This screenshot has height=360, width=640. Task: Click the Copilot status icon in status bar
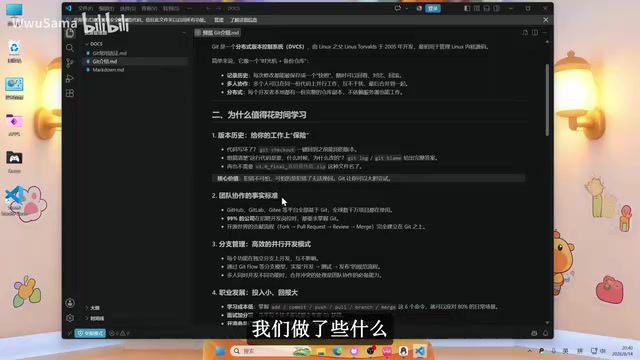coord(534,333)
